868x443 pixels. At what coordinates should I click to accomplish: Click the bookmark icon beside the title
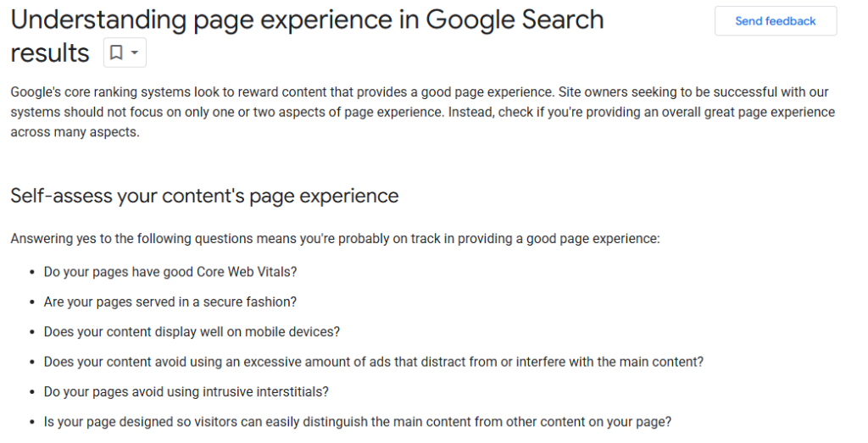(x=116, y=53)
